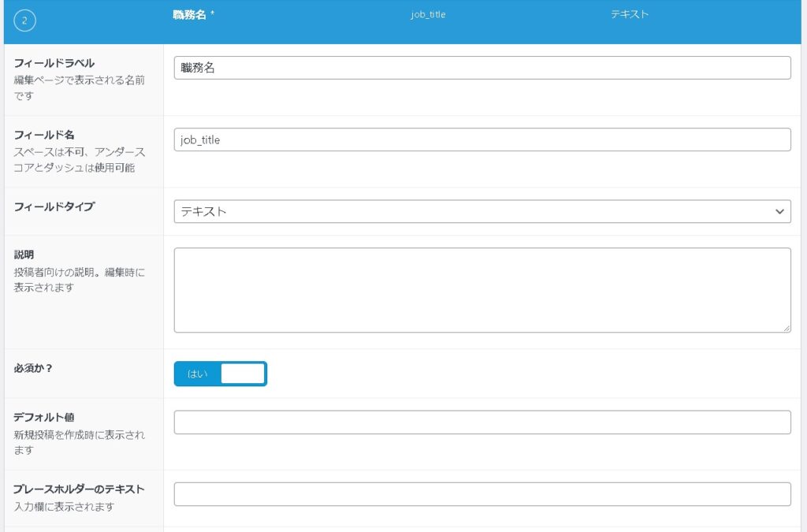Click the 必須か？ setting label
The height and width of the screenshot is (532, 807).
pyautogui.click(x=34, y=368)
